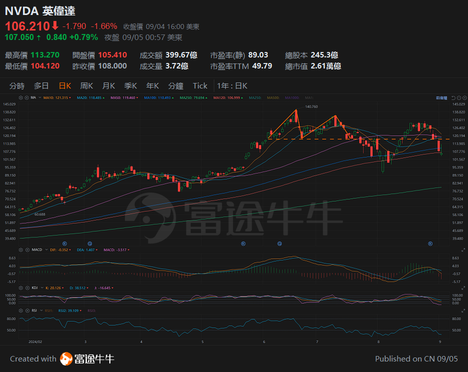468x372 pixels.
Task: Toggle the MA120 line label
Action: click(228, 98)
